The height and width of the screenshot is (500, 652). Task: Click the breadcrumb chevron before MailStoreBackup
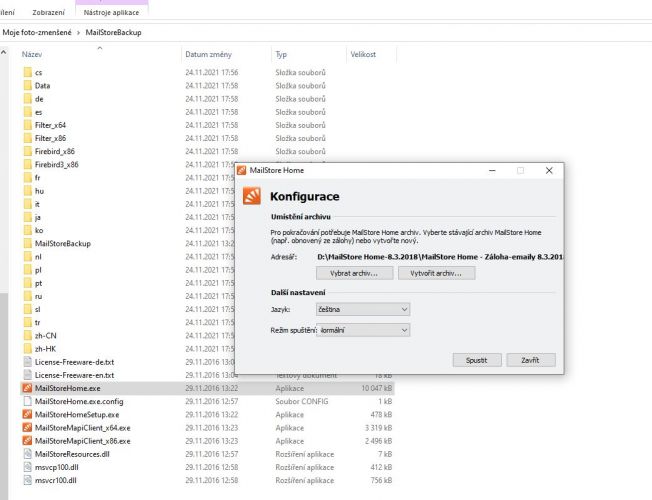point(78,32)
